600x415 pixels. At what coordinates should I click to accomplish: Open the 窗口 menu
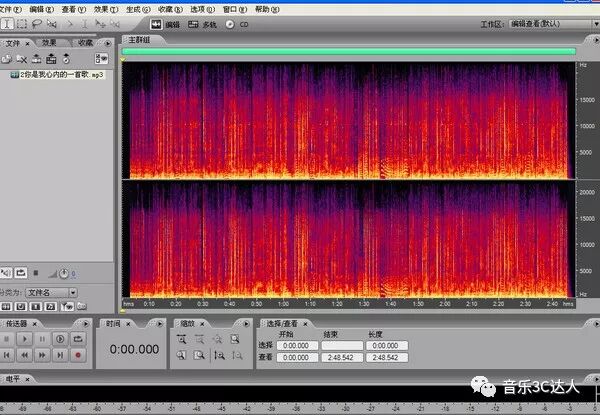235,9
